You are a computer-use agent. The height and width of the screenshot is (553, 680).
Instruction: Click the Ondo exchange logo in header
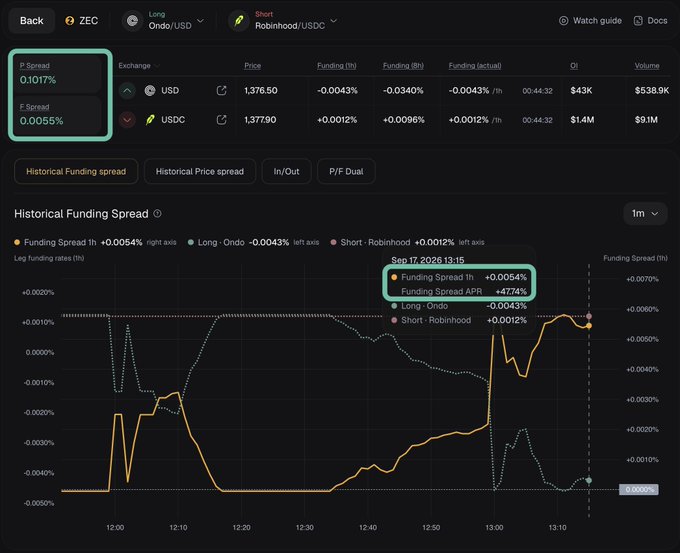[133, 21]
